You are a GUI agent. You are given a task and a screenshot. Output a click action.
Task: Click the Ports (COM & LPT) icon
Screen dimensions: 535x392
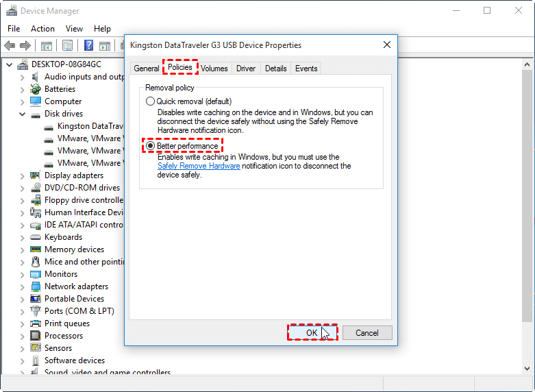point(36,310)
